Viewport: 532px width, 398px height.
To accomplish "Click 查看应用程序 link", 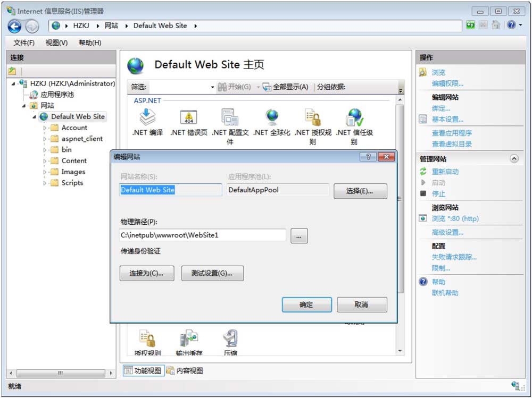I will pos(452,133).
